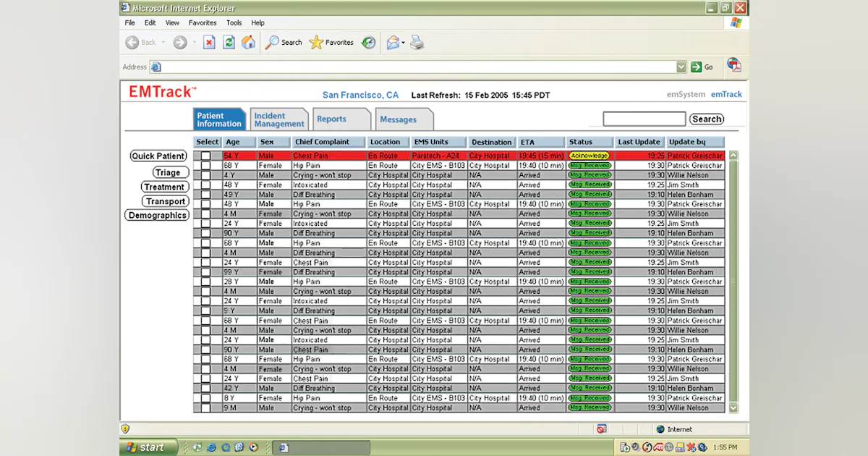Screen dimensions: 868x456
Task: Open the Favorites star button
Action: (331, 43)
